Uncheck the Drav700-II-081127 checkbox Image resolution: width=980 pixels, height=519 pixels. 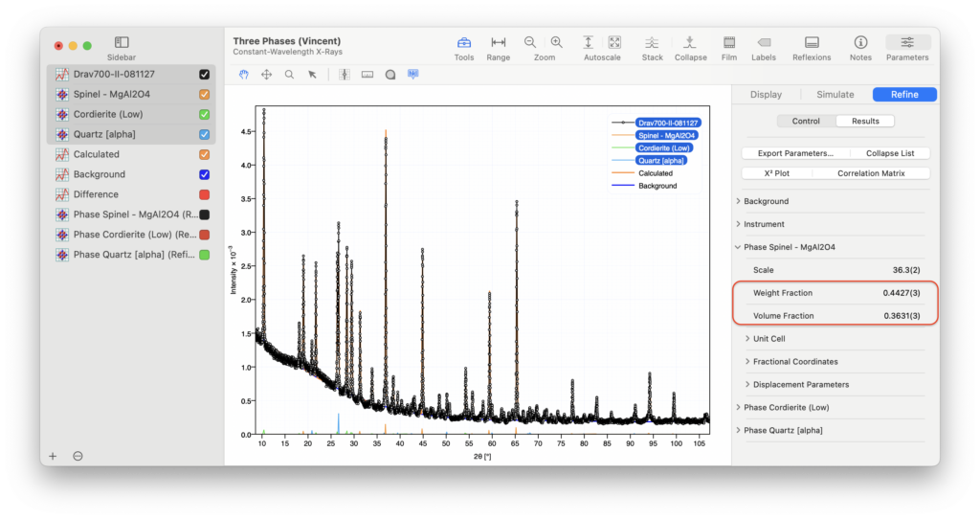pos(204,75)
